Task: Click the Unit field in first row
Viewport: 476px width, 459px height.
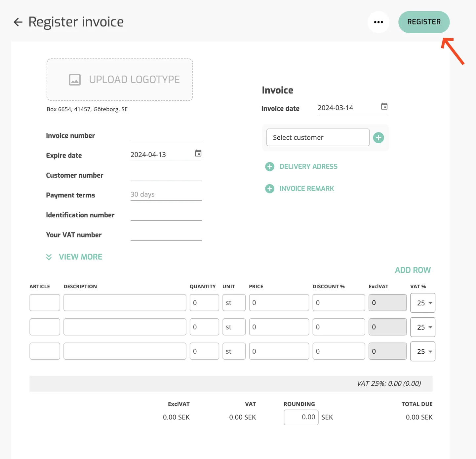Action: (234, 303)
